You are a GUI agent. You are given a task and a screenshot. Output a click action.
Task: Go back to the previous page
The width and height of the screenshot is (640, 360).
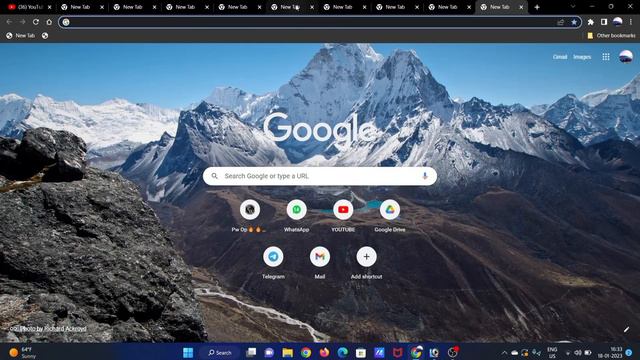coord(9,22)
